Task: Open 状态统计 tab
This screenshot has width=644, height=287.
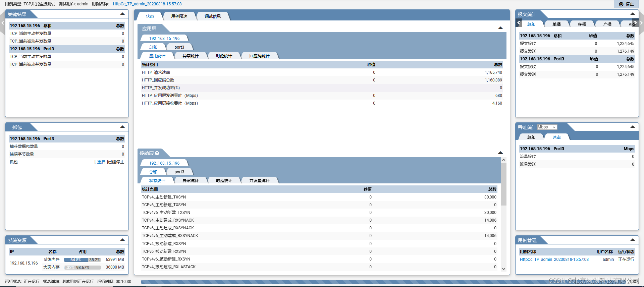Action: click(x=157, y=181)
